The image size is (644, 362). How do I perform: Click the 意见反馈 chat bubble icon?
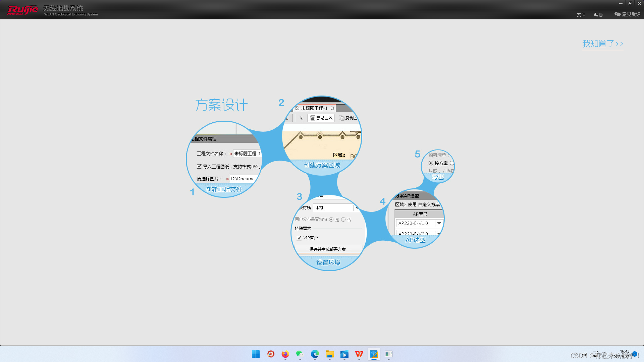tap(618, 14)
